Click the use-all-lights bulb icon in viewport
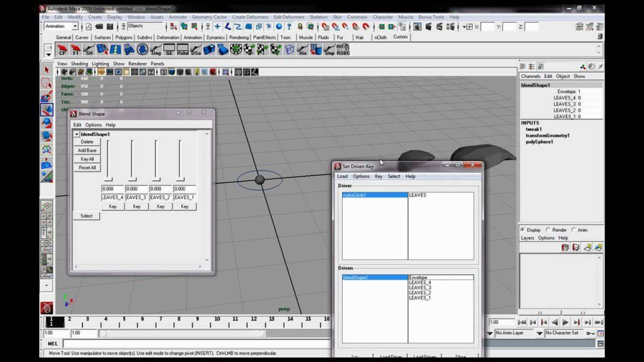This screenshot has height=362, width=644. pos(197,72)
